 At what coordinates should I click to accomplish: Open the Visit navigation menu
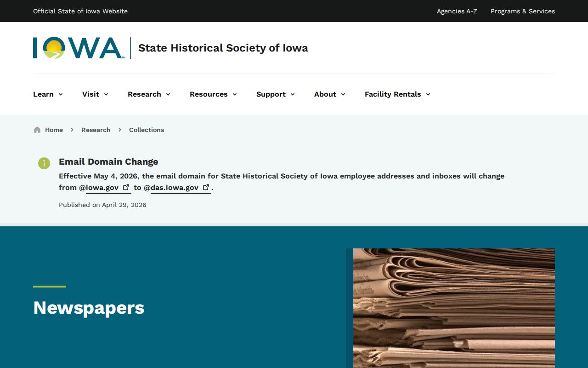(x=95, y=94)
